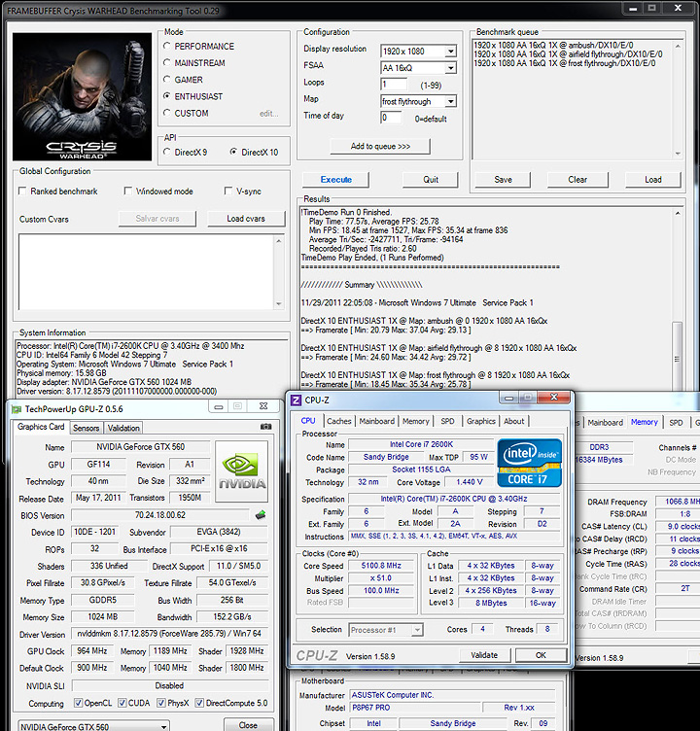This screenshot has width=700, height=731.
Task: Click Validate in CPU-Z
Action: pyautogui.click(x=484, y=655)
